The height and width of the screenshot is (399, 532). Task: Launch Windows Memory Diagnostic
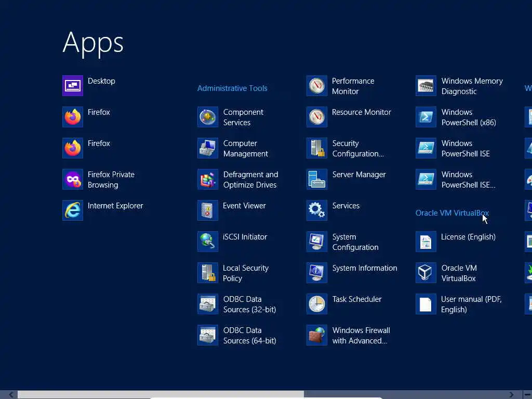tap(460, 86)
